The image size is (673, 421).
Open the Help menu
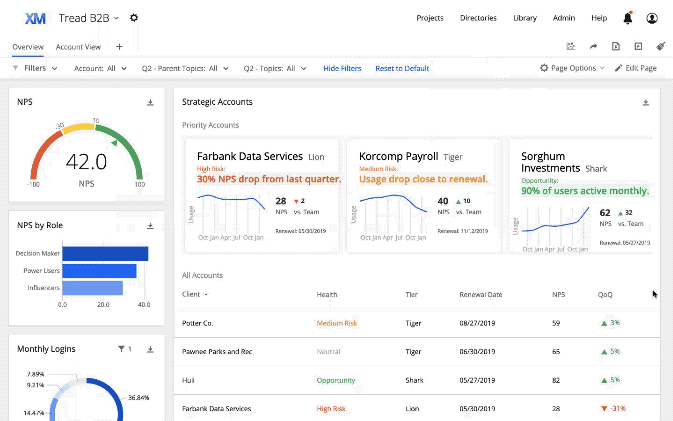coord(599,18)
